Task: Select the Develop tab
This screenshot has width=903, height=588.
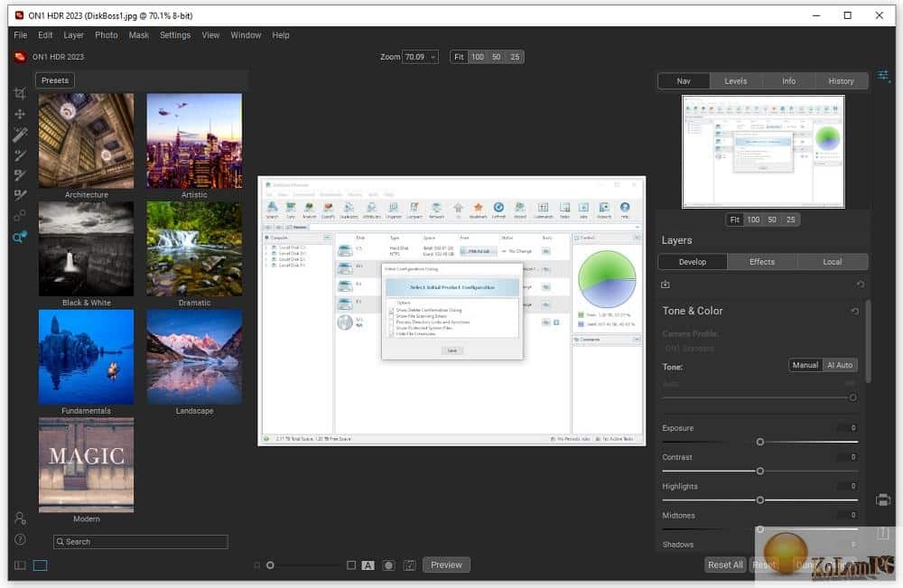Action: tap(693, 262)
